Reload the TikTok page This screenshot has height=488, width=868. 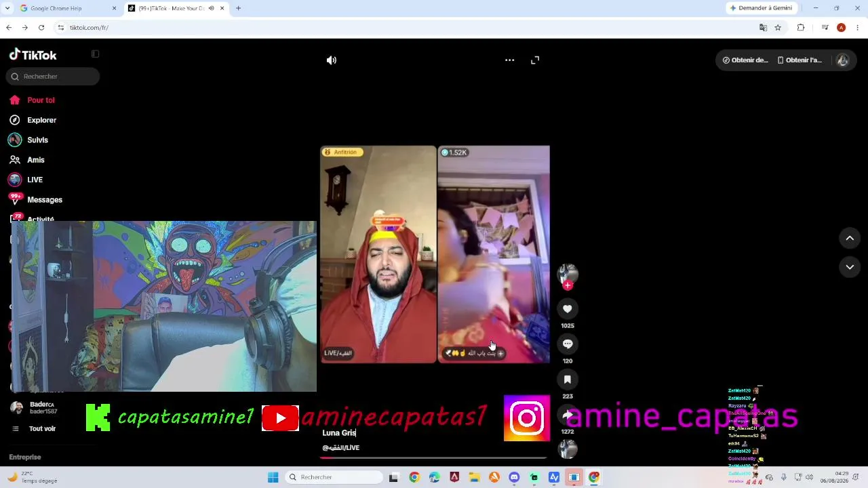tap(41, 28)
